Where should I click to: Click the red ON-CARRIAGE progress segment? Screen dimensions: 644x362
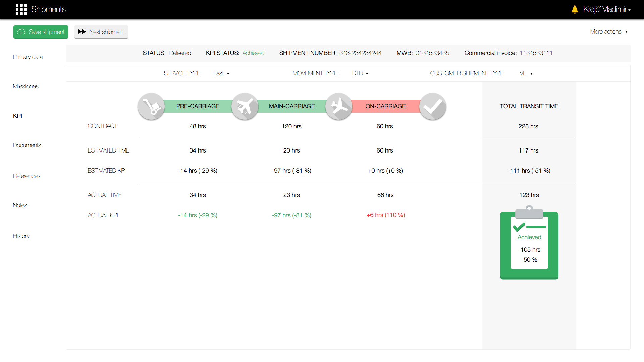click(x=386, y=106)
